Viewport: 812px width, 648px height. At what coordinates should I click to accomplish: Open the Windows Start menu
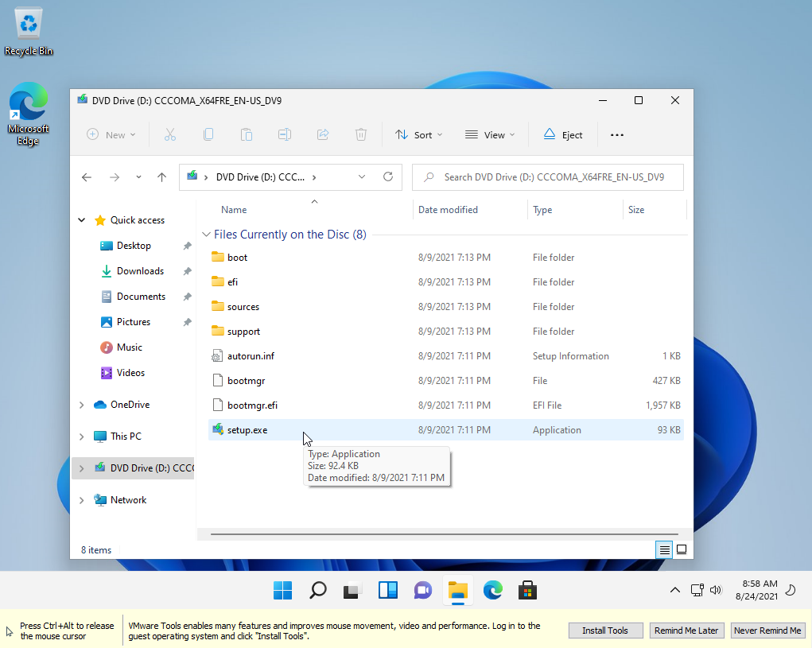[283, 591]
